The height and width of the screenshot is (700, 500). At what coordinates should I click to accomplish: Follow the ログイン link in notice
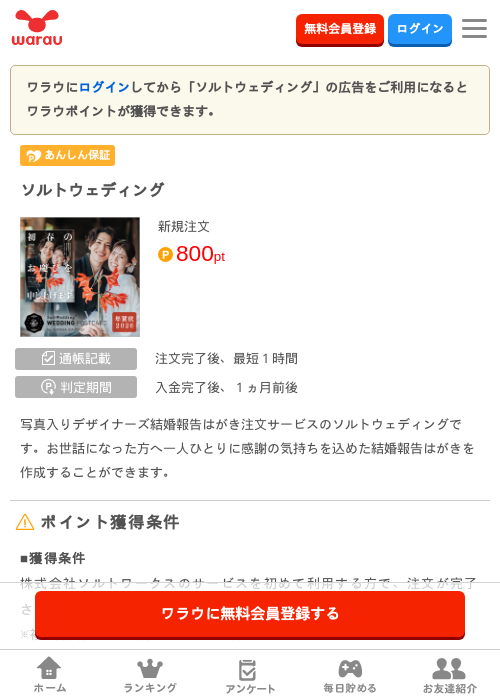point(104,87)
